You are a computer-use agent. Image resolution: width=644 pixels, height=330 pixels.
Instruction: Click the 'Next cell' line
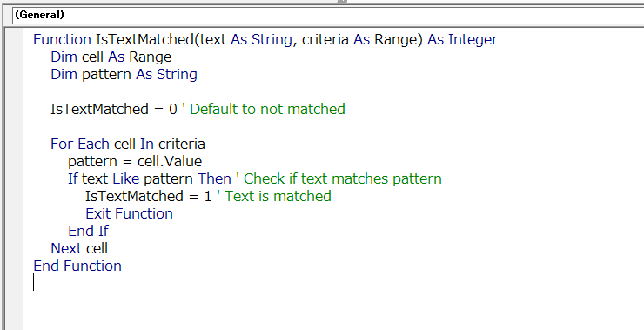[x=79, y=248]
